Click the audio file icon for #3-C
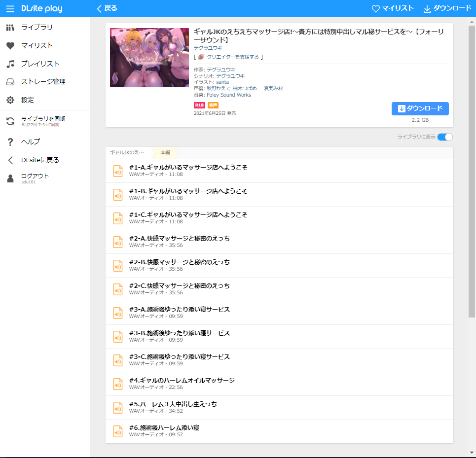Screen dimensions: 476x458 (x=118, y=360)
